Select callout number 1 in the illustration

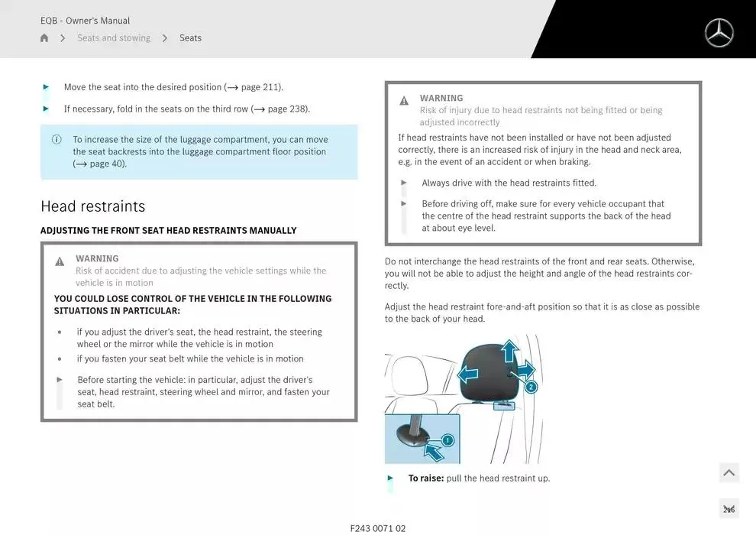click(x=447, y=440)
